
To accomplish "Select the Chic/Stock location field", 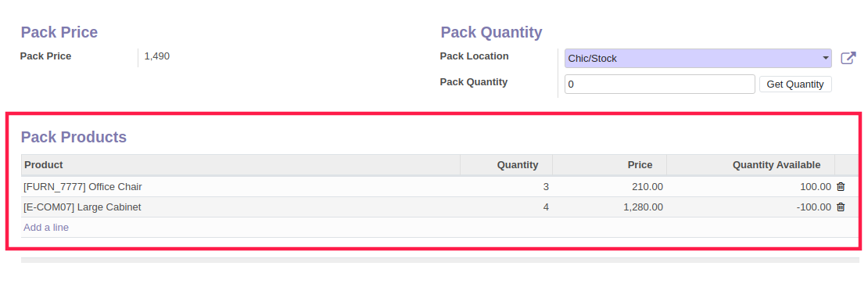I will pyautogui.click(x=698, y=58).
